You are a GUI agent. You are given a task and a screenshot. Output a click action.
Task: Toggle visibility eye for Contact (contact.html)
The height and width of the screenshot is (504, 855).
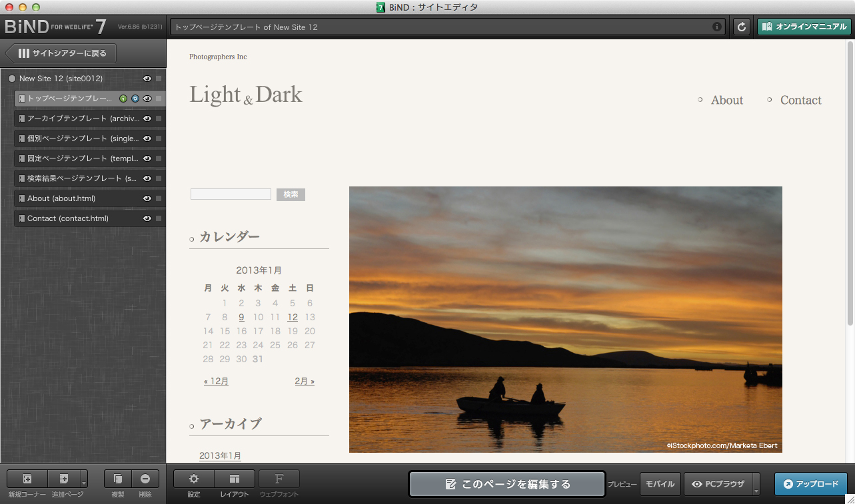pyautogui.click(x=147, y=218)
